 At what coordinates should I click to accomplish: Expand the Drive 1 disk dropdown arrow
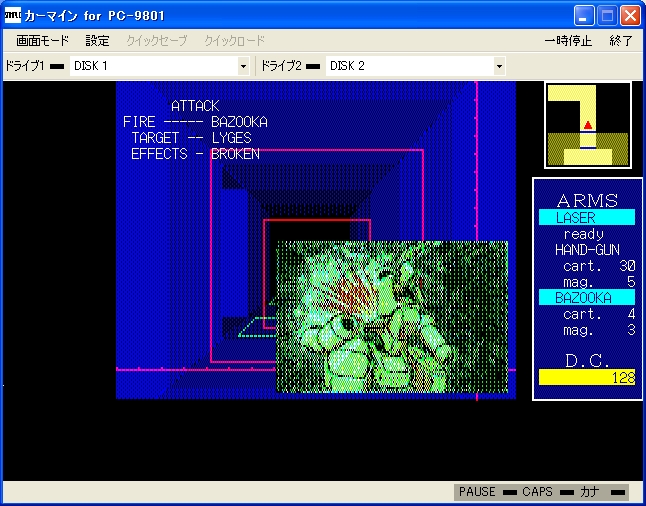click(x=243, y=66)
